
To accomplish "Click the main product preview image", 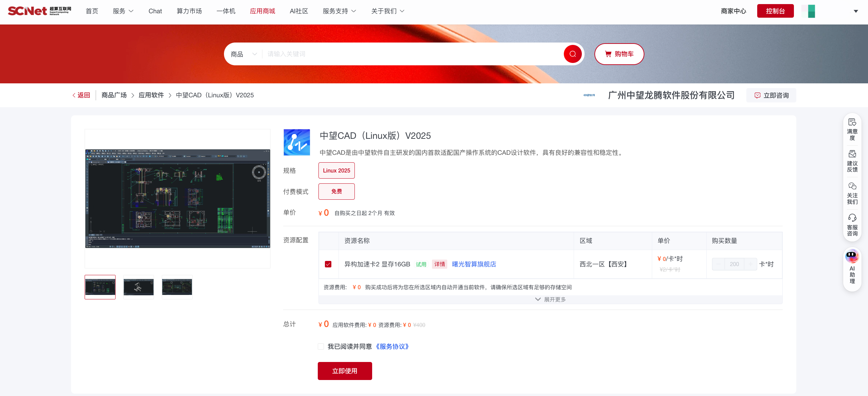I will pos(177,199).
